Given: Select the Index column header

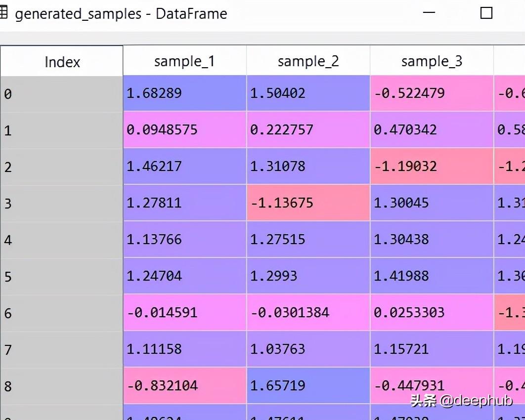Looking at the screenshot, I should (x=62, y=61).
